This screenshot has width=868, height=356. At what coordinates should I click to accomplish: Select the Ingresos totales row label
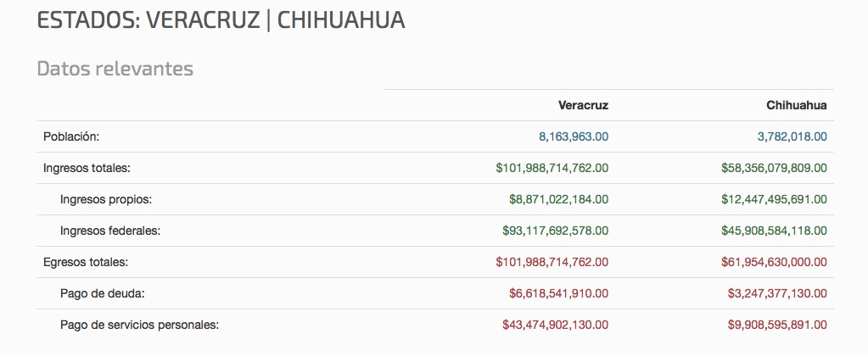coord(87,168)
